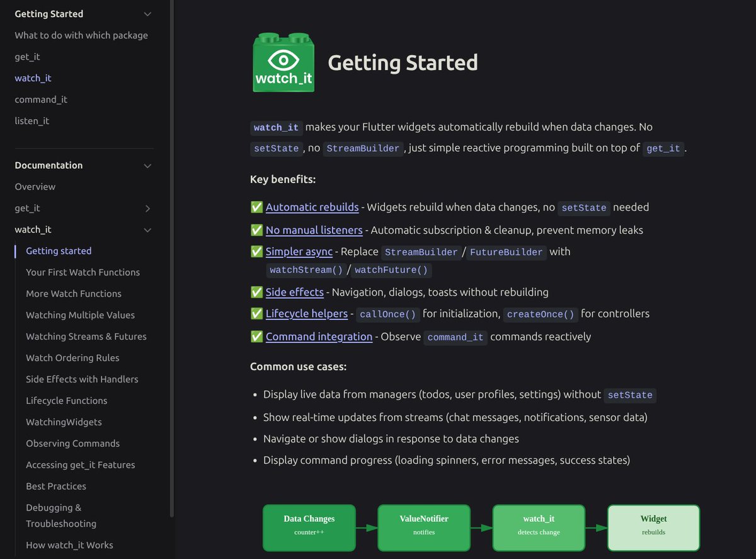The width and height of the screenshot is (756, 559).
Task: Click the ValueNotifier notifies flowchart box
Action: (x=423, y=527)
